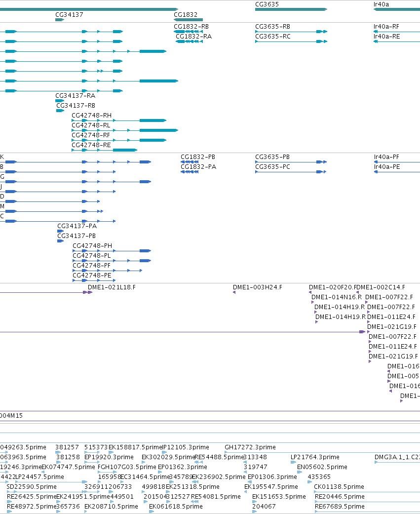The image size is (420, 514).
Task: Select transcript CG42748-RE
Action: click(91, 145)
